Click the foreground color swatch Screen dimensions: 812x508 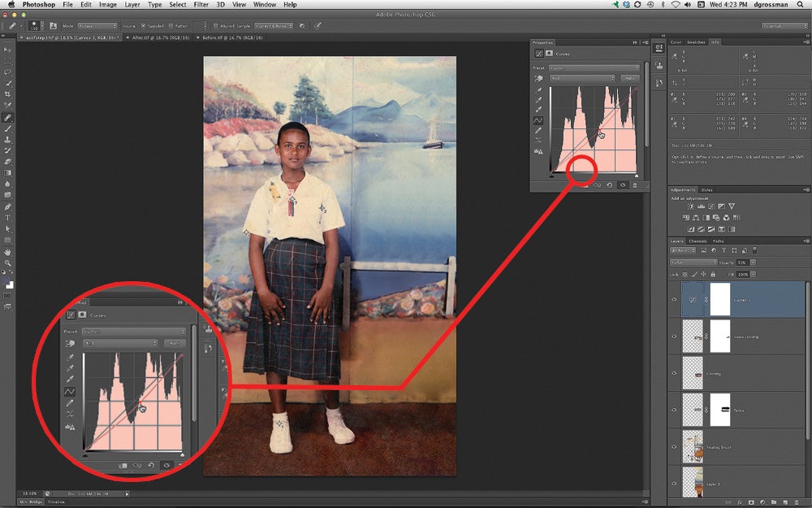point(6,281)
